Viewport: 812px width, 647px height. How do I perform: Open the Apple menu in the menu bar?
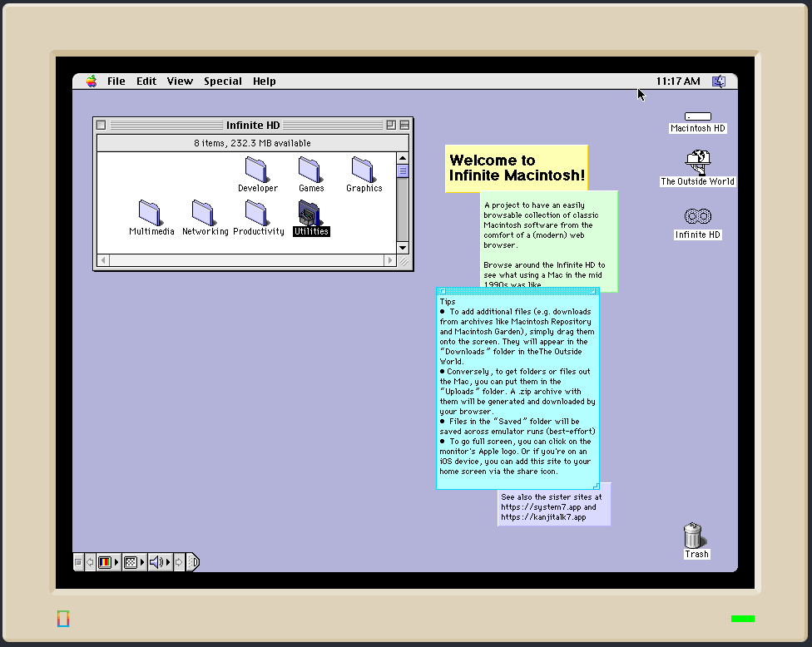coord(92,81)
